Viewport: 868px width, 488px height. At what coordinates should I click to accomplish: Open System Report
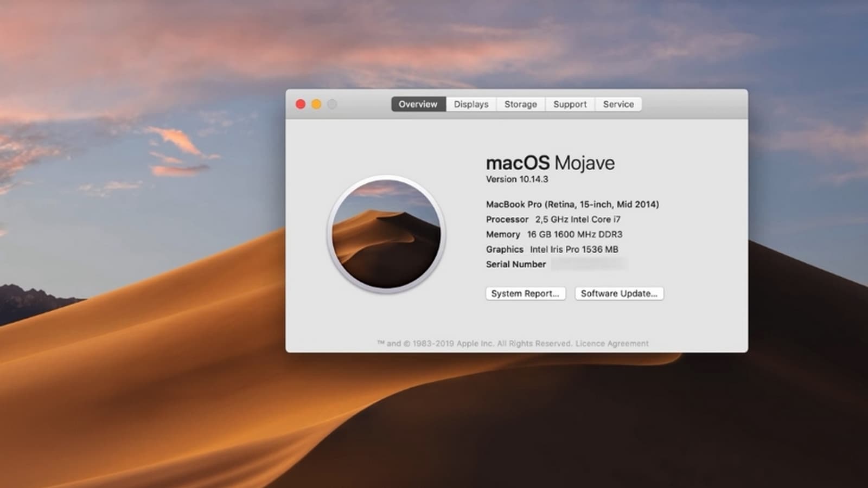click(x=526, y=293)
